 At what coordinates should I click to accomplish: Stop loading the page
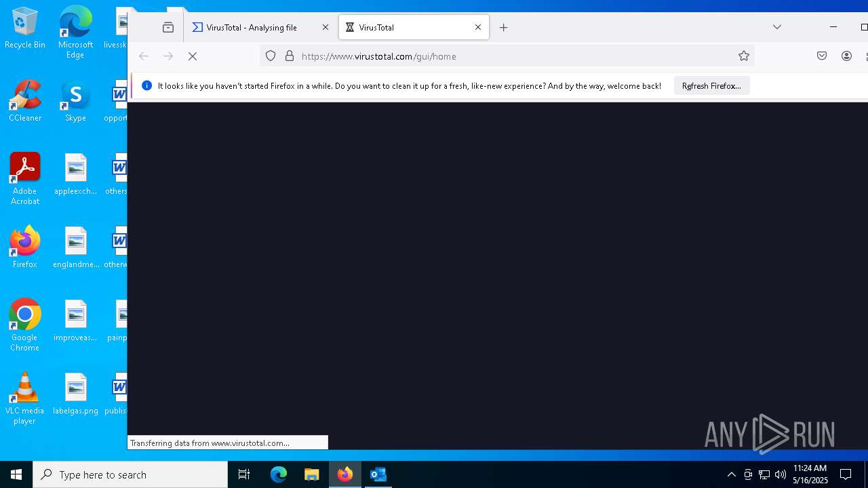pos(193,56)
